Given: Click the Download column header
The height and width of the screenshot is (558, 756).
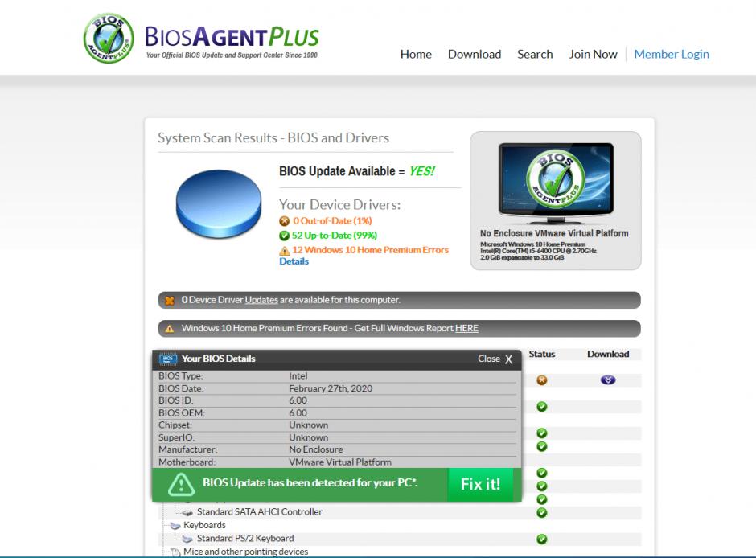Looking at the screenshot, I should [x=608, y=354].
